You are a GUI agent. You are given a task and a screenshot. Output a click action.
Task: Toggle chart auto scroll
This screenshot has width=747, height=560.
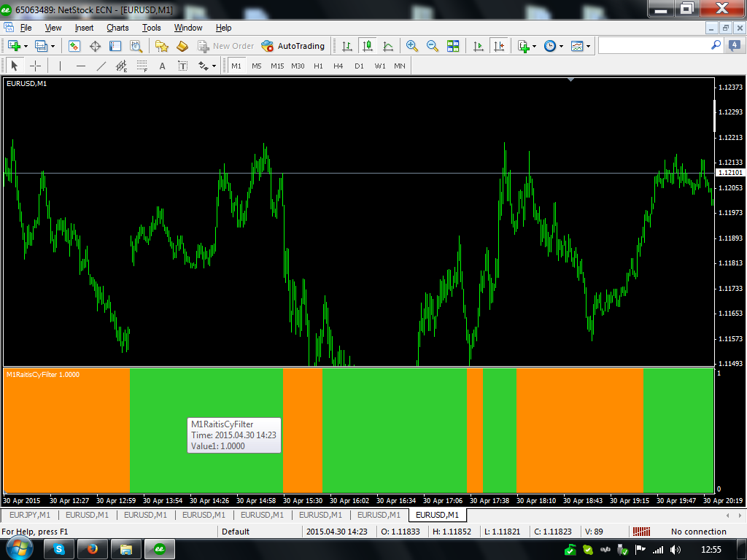click(x=479, y=46)
